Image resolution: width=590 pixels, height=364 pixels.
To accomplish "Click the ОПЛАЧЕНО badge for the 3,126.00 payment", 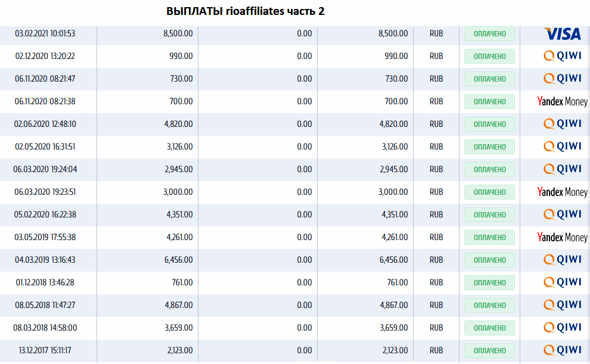I will point(489,147).
